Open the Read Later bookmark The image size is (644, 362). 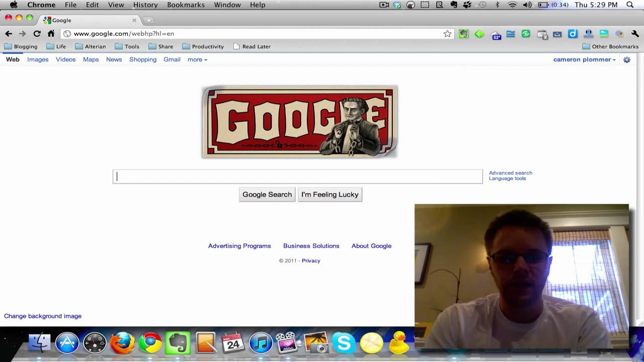252,46
